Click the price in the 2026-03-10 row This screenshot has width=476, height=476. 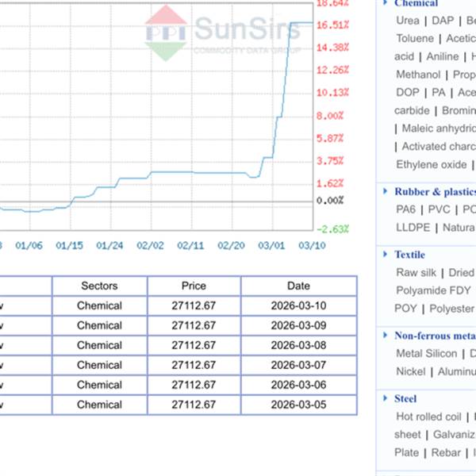(x=194, y=305)
